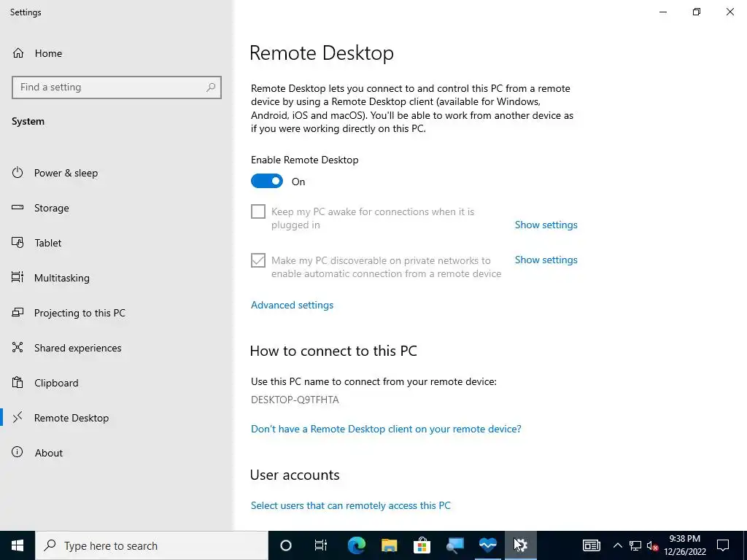This screenshot has height=560, width=747.
Task: Click Select users that can remotely access
Action: [x=351, y=506]
